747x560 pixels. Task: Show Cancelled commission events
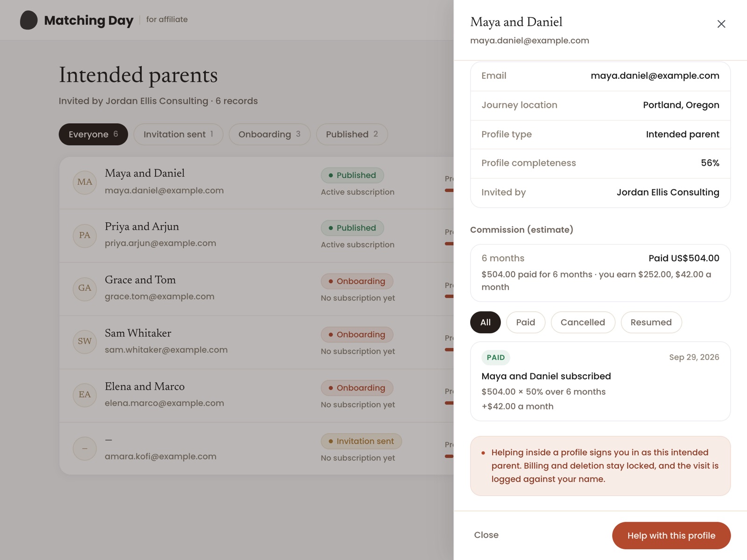pyautogui.click(x=583, y=322)
